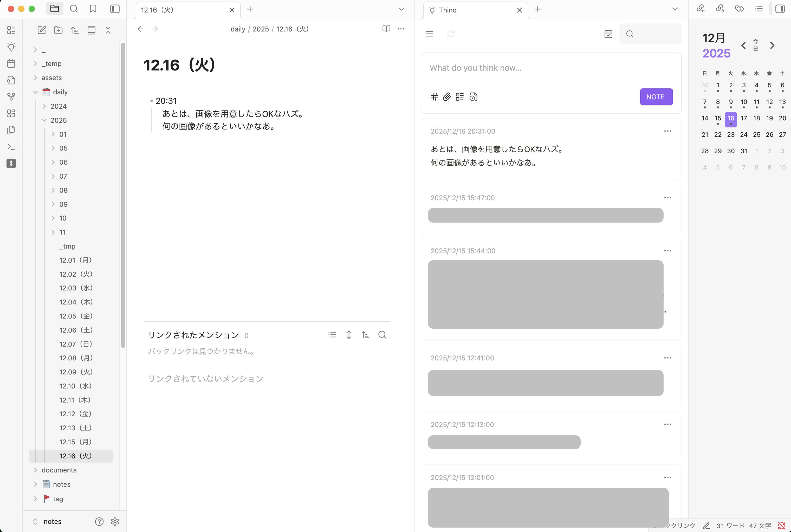Open the tags panel icon at top right

[740, 9]
